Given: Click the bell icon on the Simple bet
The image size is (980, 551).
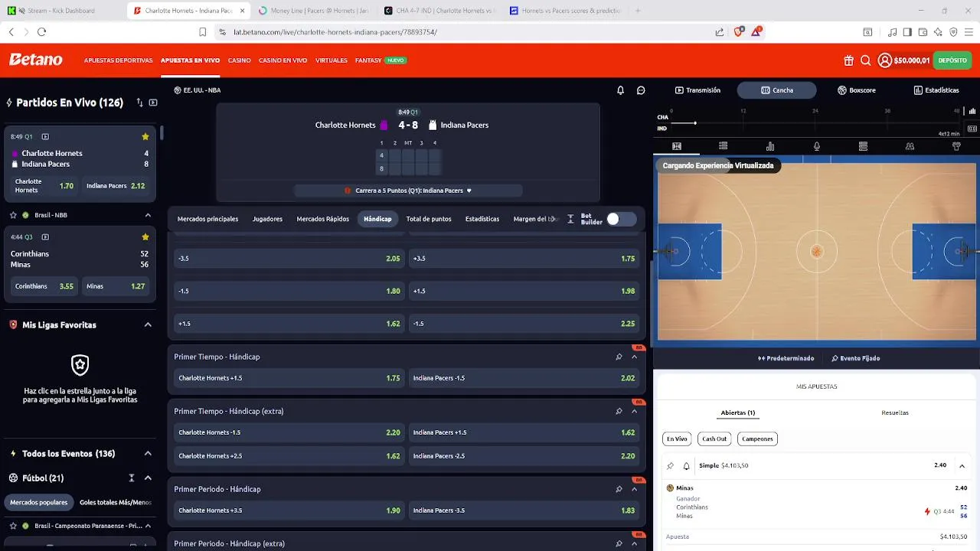Looking at the screenshot, I should tap(686, 465).
